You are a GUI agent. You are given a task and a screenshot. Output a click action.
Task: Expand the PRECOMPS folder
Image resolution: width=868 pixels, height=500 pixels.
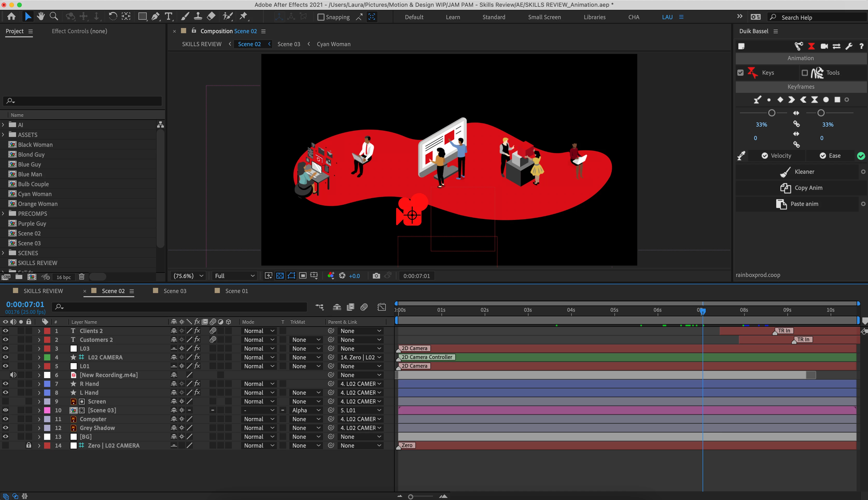click(x=3, y=214)
